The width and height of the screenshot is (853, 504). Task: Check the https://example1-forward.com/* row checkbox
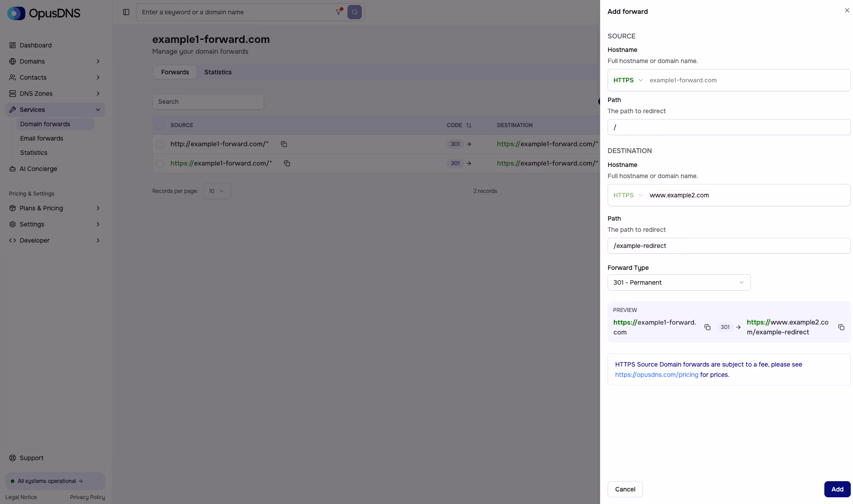coord(160,163)
